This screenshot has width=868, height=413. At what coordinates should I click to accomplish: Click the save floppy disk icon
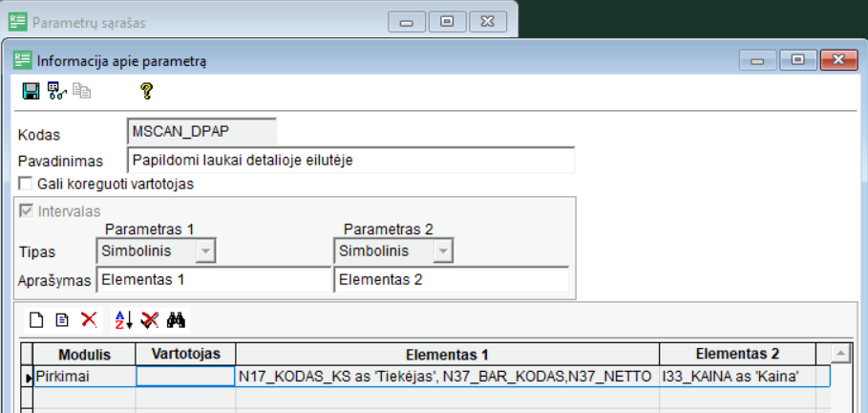pos(31,91)
